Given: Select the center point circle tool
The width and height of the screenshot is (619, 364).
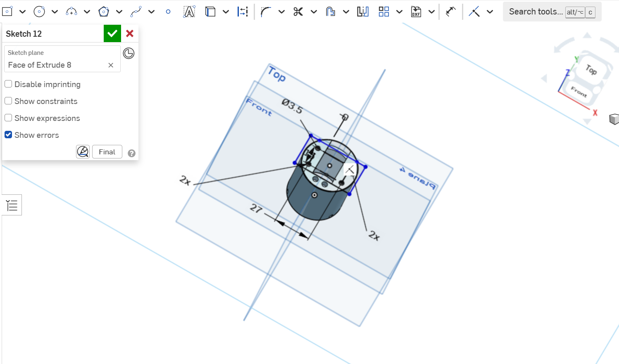Looking at the screenshot, I should (x=39, y=12).
